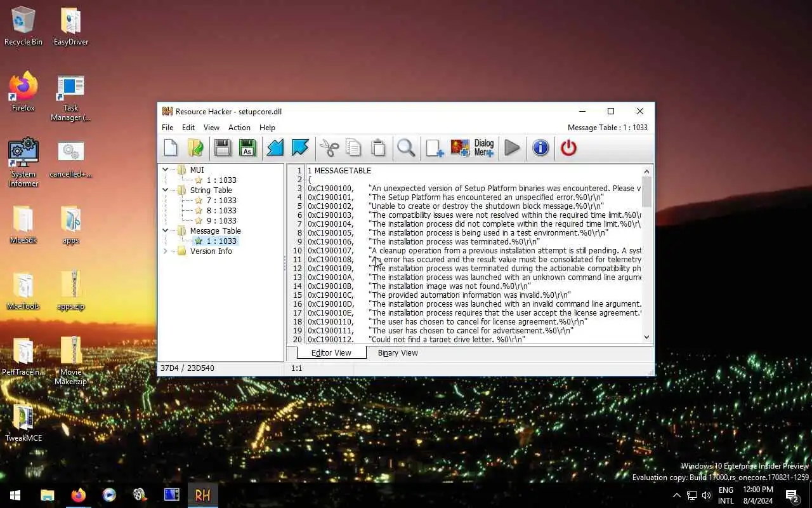812x508 pixels.
Task: Select the McsSdk desktop folder
Action: coord(23,224)
